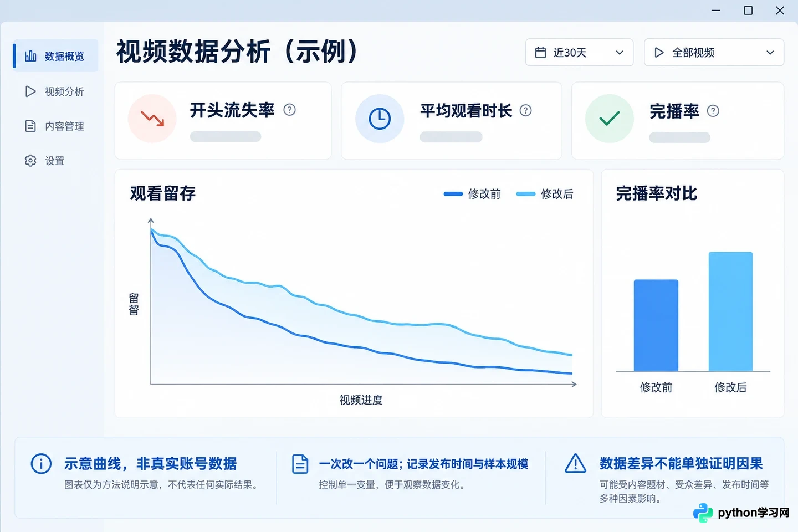Click the red downward trend icon for 开头流失率
The height and width of the screenshot is (532, 798).
coord(152,119)
